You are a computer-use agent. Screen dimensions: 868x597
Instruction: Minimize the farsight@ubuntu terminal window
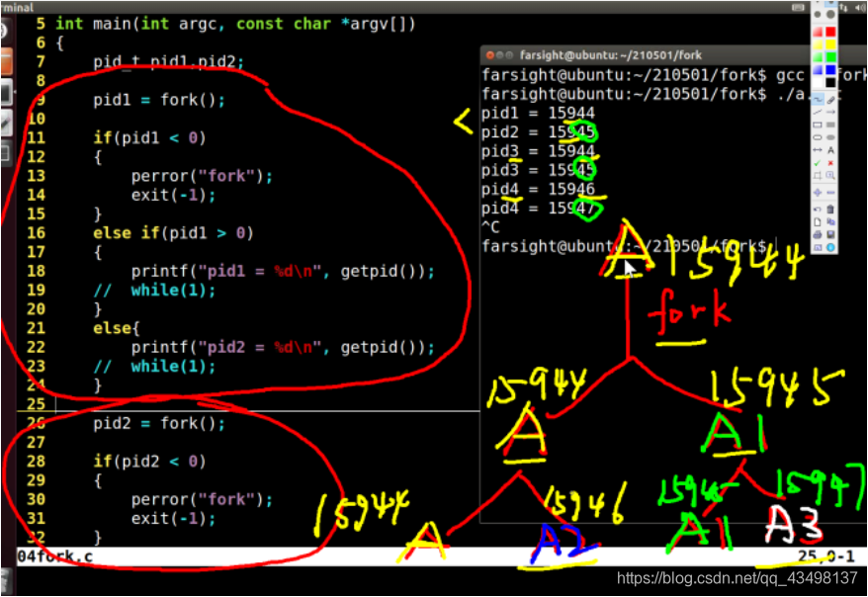[x=500, y=54]
